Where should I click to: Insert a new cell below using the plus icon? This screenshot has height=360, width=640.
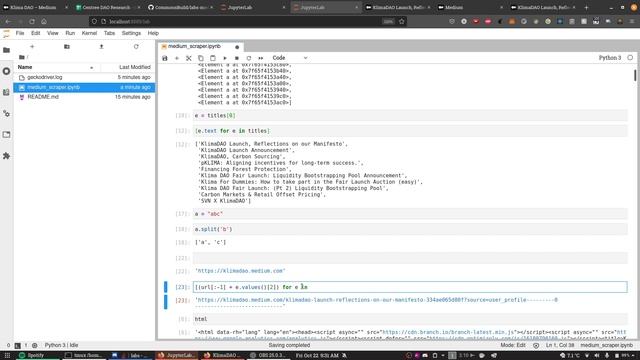tap(177, 58)
